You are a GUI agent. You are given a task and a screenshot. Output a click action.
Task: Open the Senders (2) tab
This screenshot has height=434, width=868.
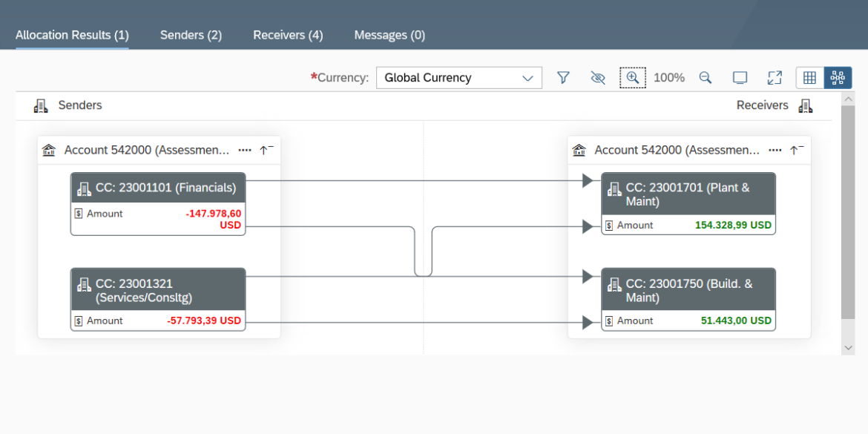pos(191,35)
